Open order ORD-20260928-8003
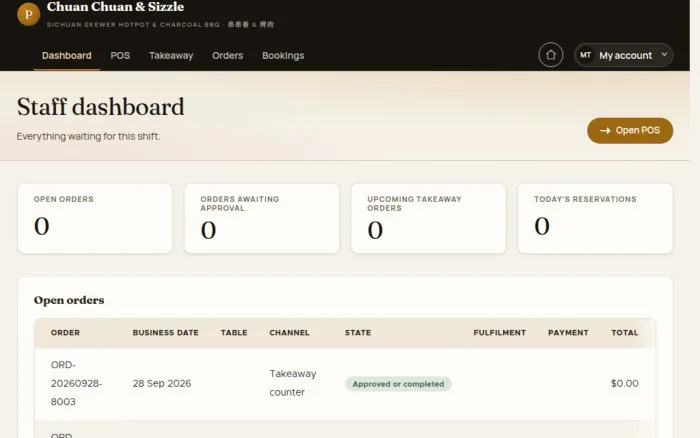 click(76, 383)
